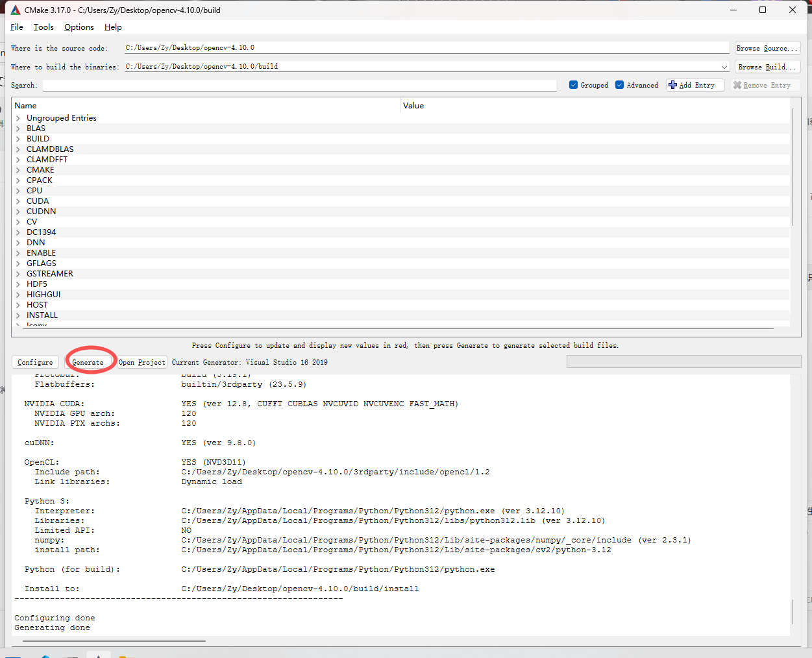
Task: Expand the CLAMDBLAS group
Action: click(x=18, y=149)
